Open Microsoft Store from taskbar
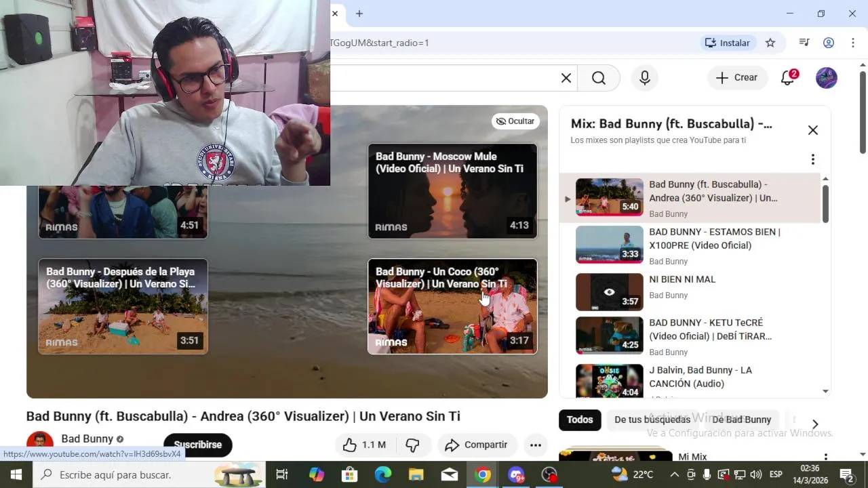 (x=349, y=474)
